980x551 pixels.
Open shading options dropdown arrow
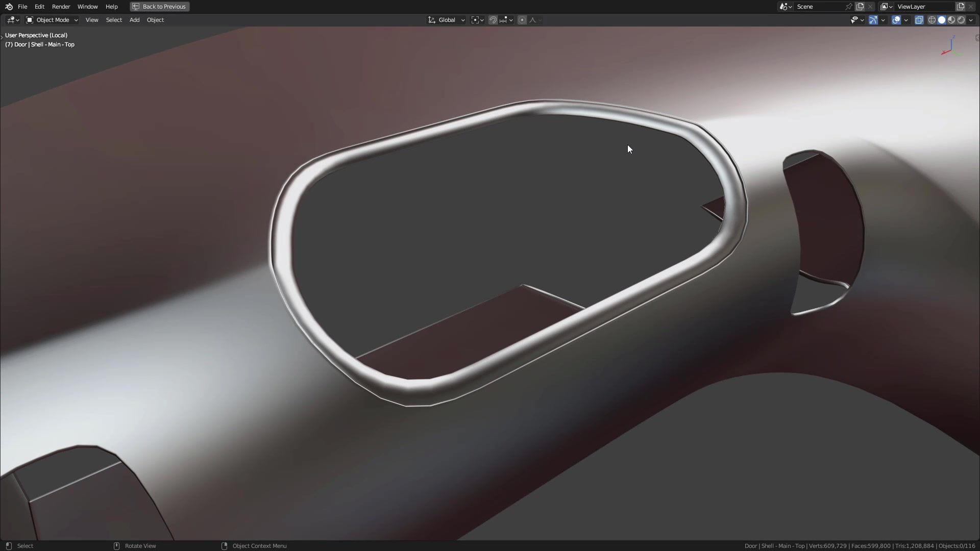point(971,20)
